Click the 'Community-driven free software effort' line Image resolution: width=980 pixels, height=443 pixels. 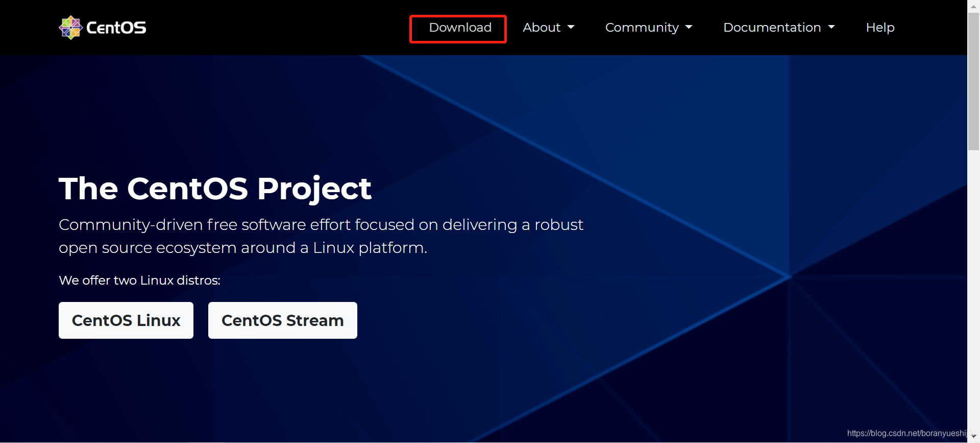(321, 225)
